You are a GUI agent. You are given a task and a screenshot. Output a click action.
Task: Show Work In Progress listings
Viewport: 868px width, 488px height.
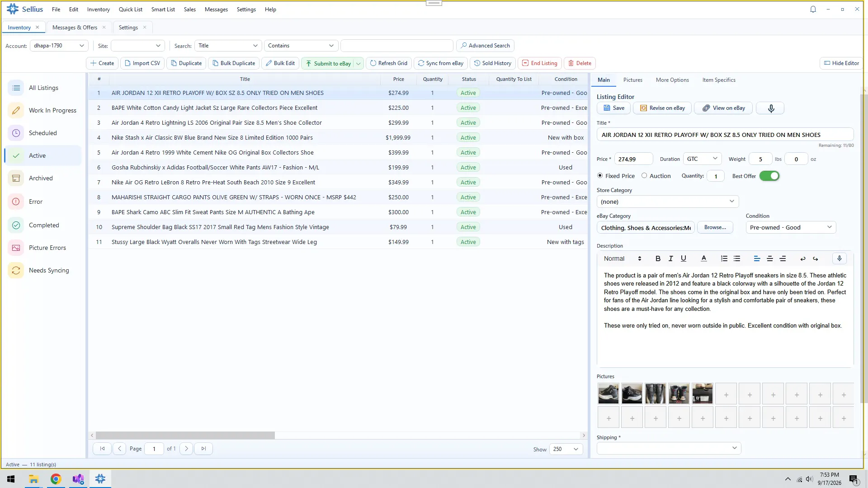(x=43, y=110)
